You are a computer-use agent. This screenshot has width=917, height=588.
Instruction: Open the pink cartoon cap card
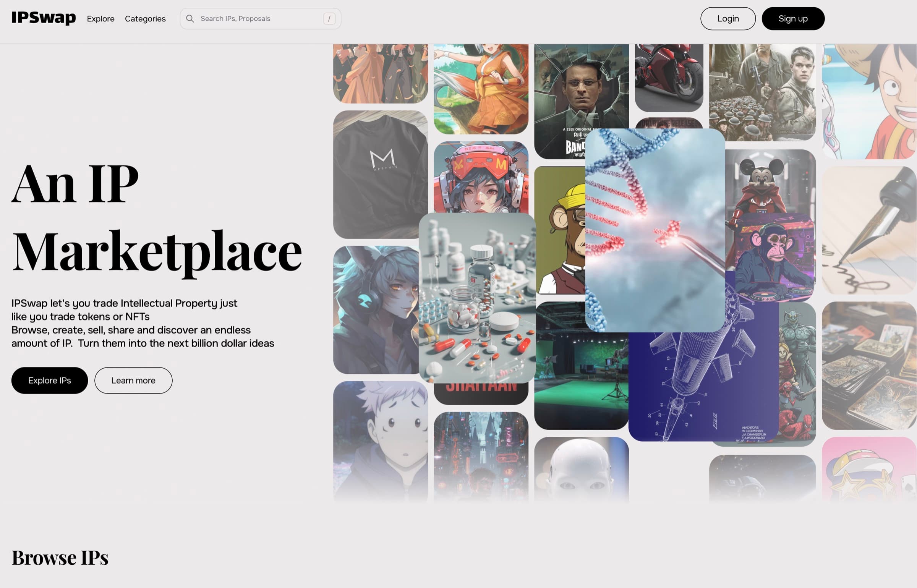pos(869,470)
